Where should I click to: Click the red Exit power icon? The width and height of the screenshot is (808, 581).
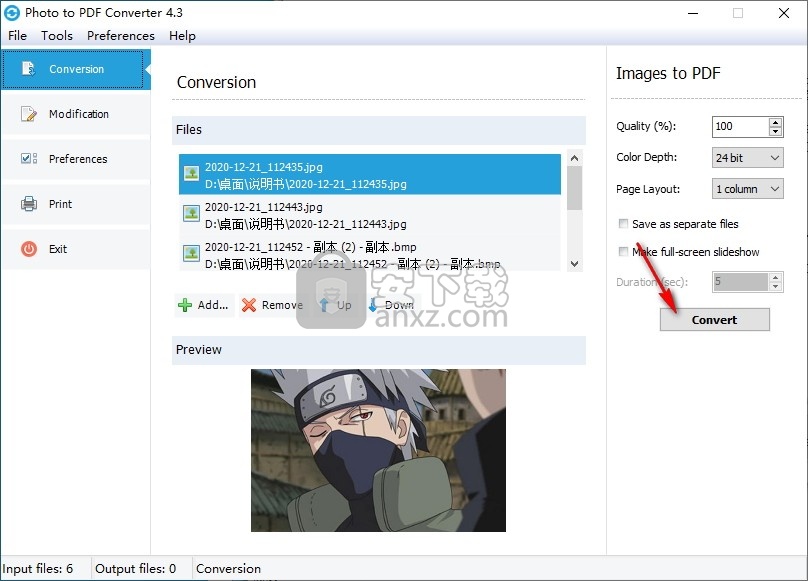click(x=29, y=249)
